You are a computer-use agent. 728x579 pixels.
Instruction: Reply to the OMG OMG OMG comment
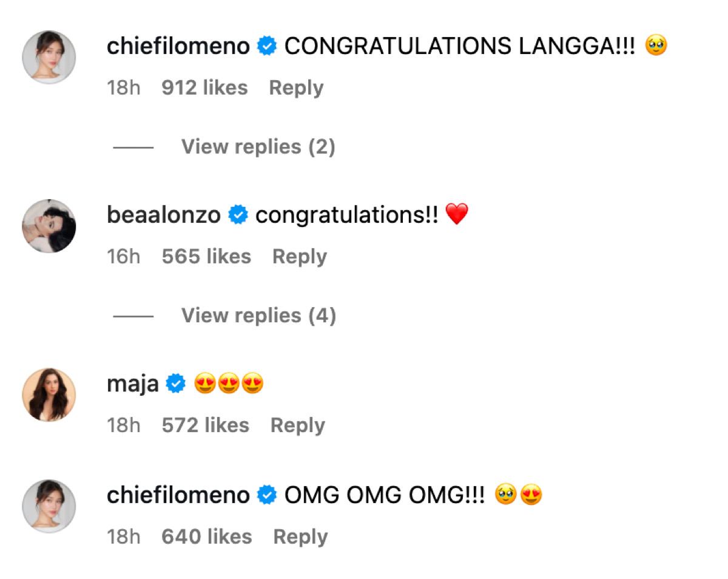pos(300,537)
